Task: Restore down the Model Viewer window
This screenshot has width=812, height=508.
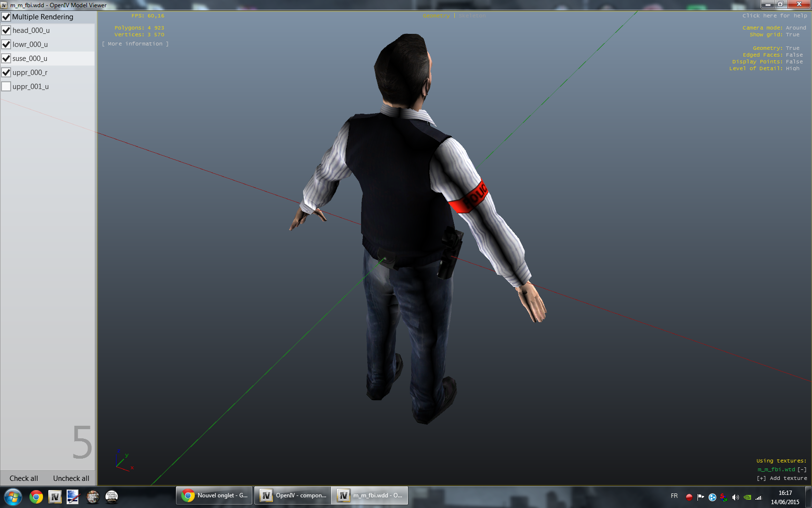Action: tap(780, 4)
